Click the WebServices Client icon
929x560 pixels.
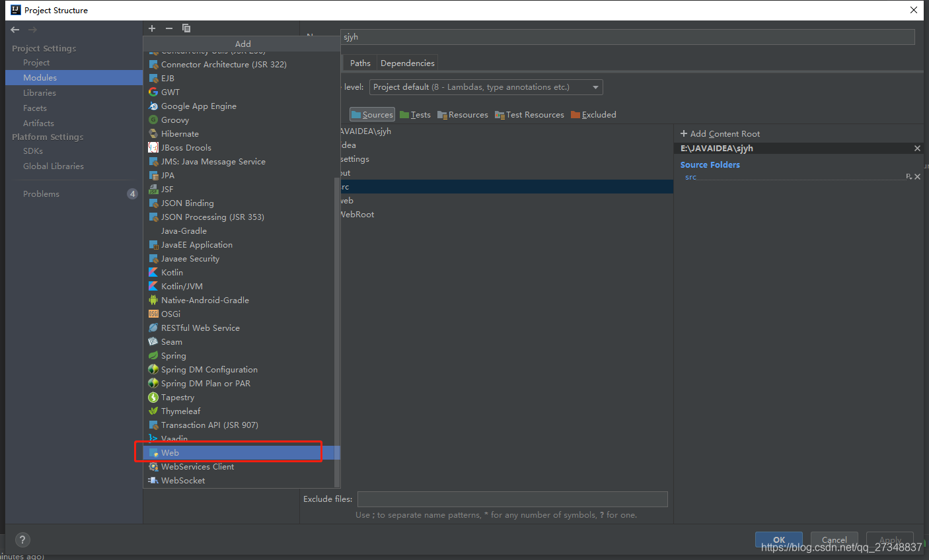coord(153,466)
